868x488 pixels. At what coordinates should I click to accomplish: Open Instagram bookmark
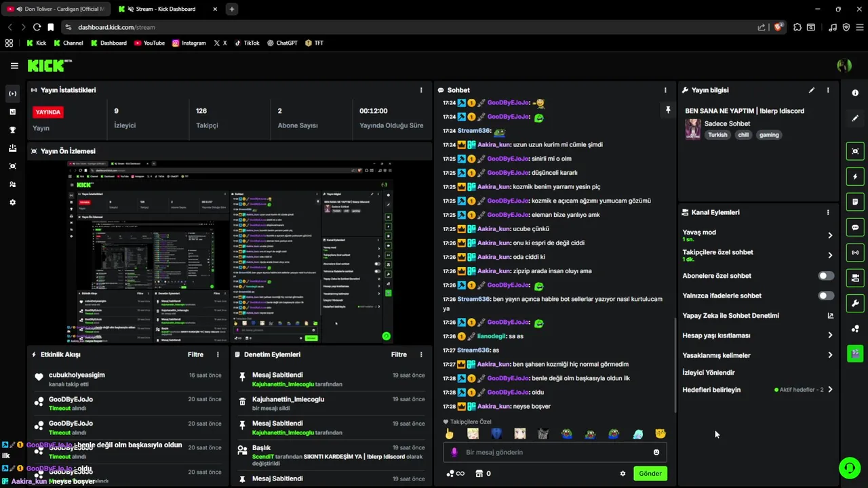(189, 43)
